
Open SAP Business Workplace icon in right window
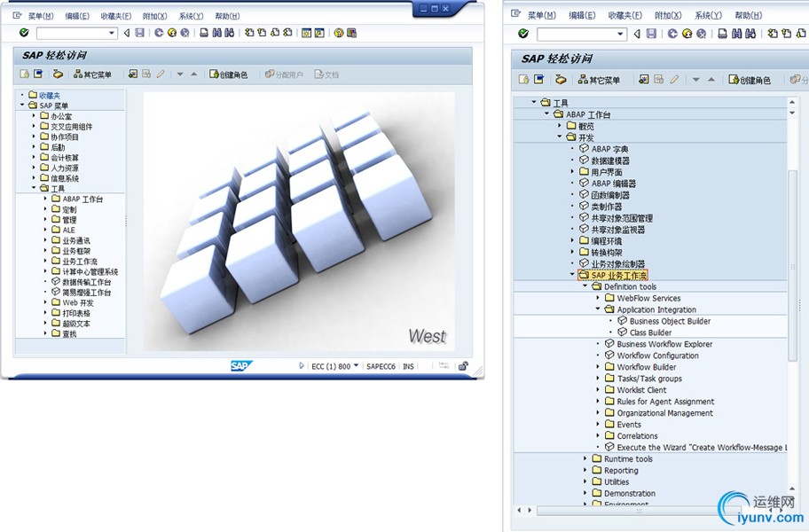pyautogui.click(x=561, y=80)
